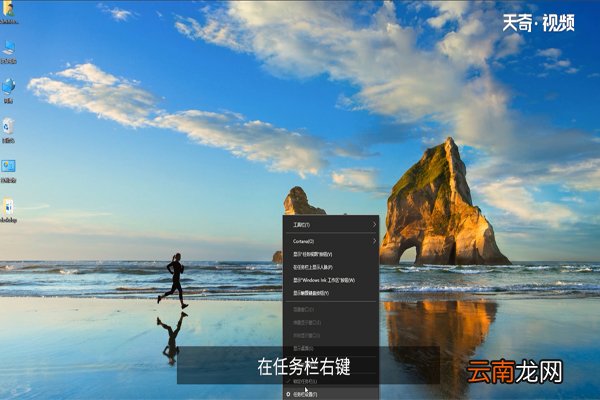Select 显示桌面(S) in context menu
This screenshot has width=600, height=400.
[331, 348]
